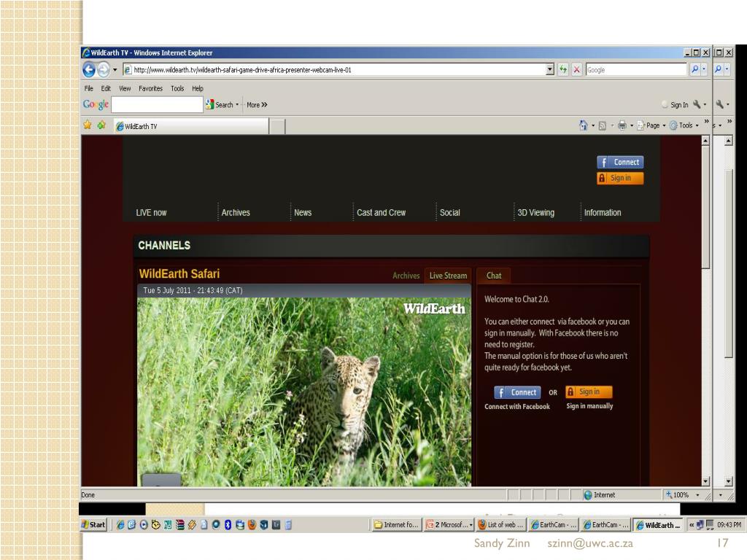Click the leopard live video stream
This screenshot has width=747, height=560.
[x=304, y=392]
